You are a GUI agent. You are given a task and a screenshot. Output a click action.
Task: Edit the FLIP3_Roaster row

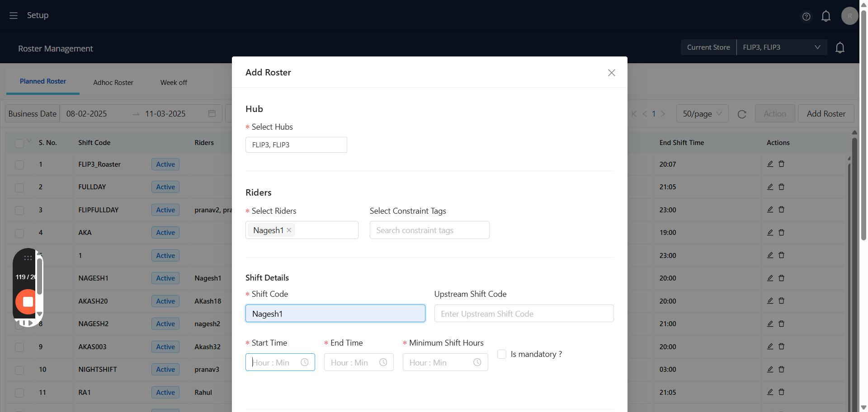tap(770, 164)
